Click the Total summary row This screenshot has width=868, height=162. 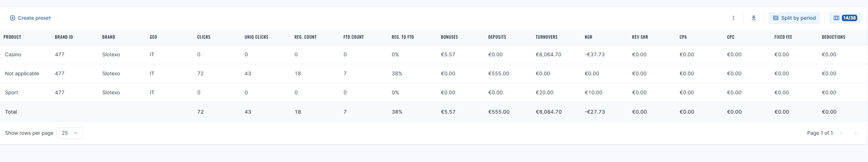(x=11, y=112)
